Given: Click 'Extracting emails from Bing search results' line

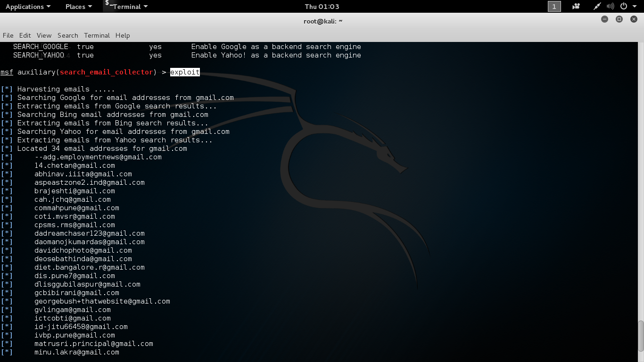Looking at the screenshot, I should 113,123.
